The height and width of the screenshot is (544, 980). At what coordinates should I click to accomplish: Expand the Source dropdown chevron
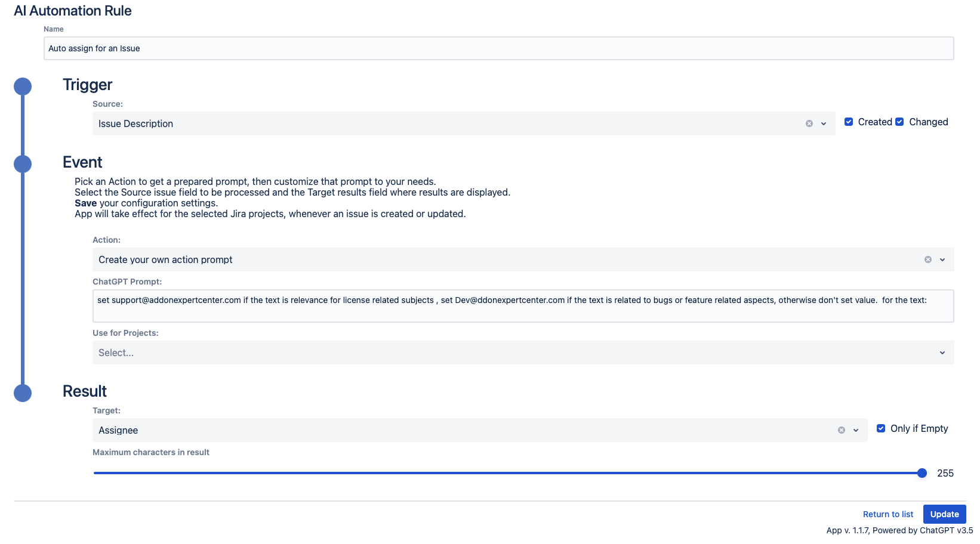[824, 123]
